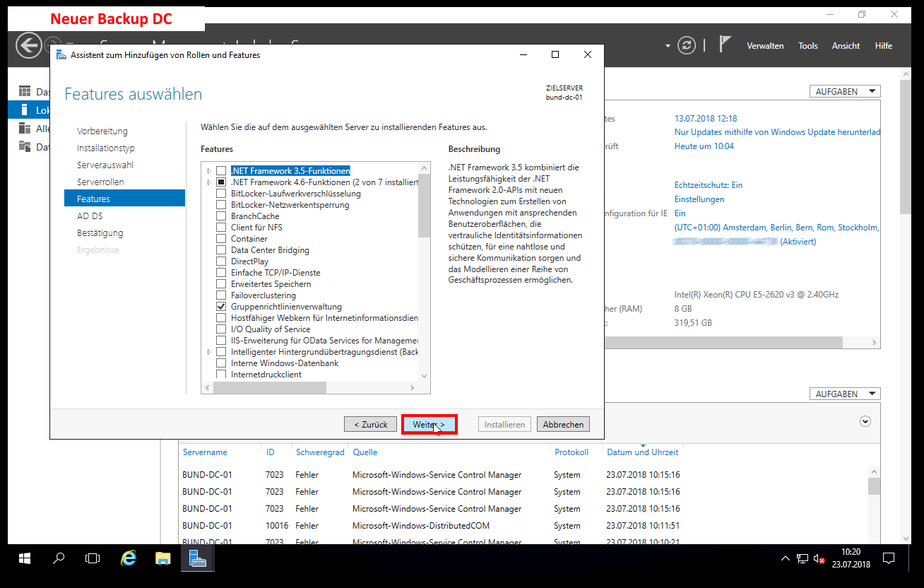Viewport: 924px width, 588px height.
Task: Check BitLocker-Netzwerkentsperrung feature
Action: pyautogui.click(x=221, y=205)
